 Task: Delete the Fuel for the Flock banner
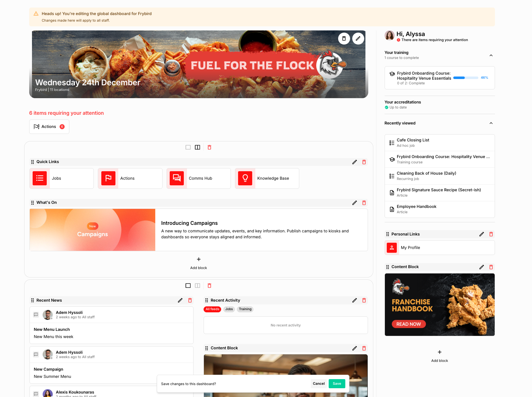pyautogui.click(x=344, y=39)
